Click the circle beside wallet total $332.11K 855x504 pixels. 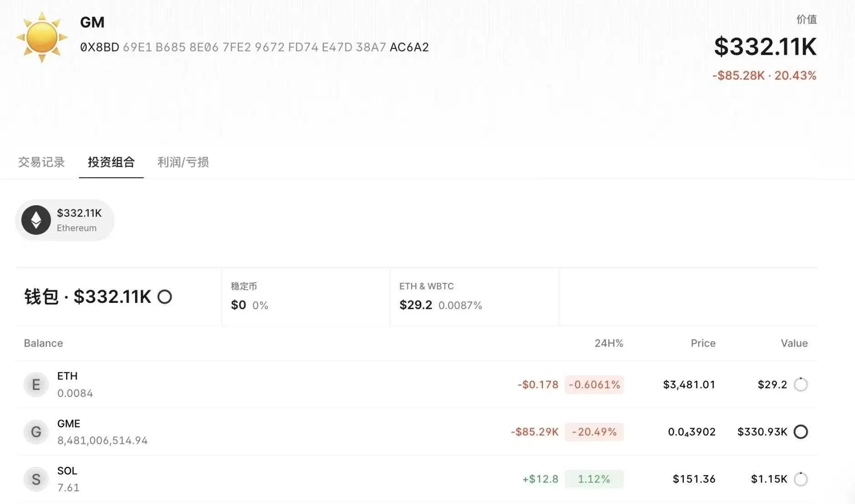[165, 297]
